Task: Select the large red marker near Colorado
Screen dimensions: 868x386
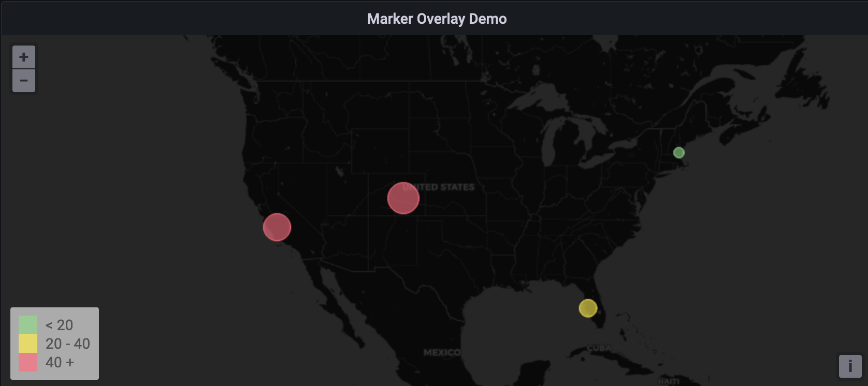Action: pyautogui.click(x=403, y=198)
